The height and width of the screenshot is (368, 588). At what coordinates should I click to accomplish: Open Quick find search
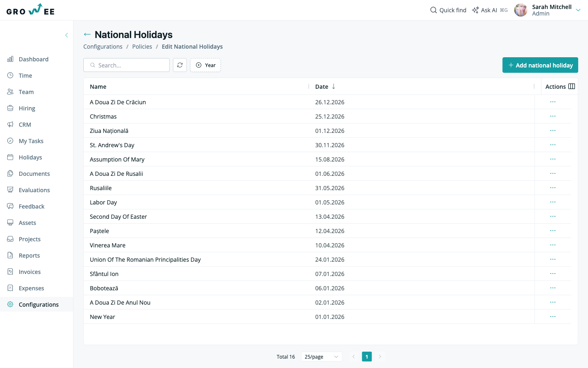448,10
